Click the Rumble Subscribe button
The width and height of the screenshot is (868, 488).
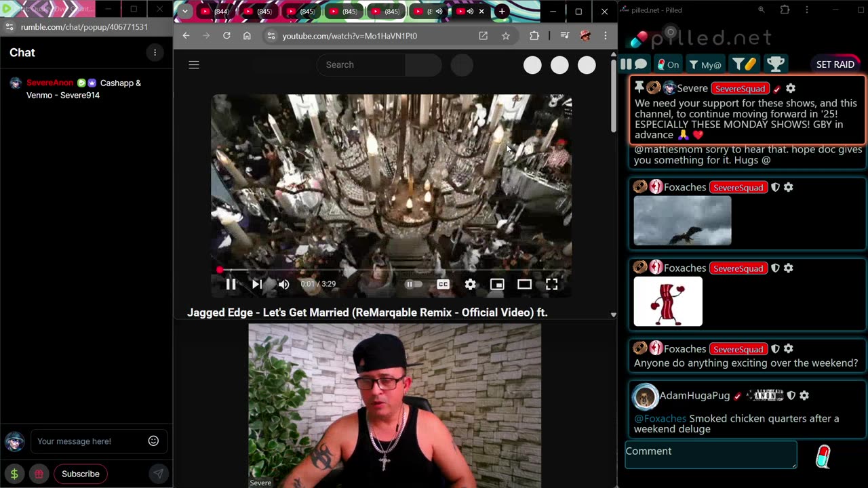[x=81, y=474]
